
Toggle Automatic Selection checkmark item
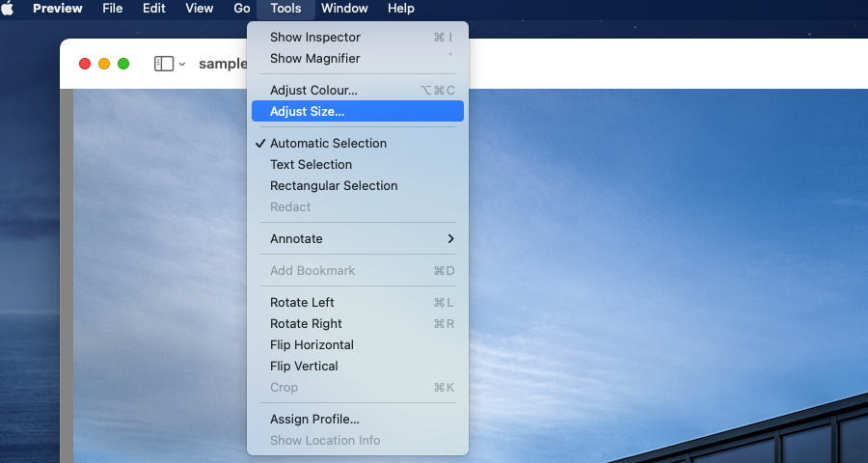[358, 144]
